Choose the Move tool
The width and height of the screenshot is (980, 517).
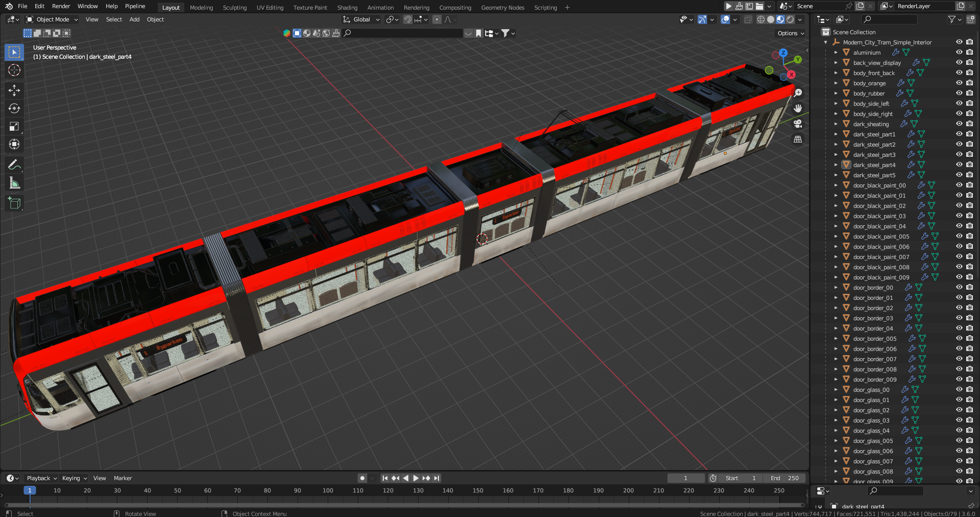14,90
